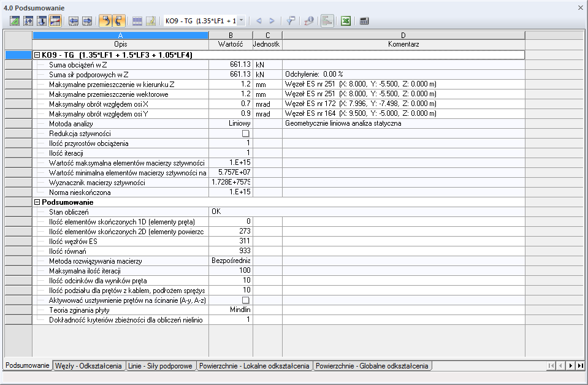Click Maksymalny obrót względem osi X label

click(x=99, y=104)
